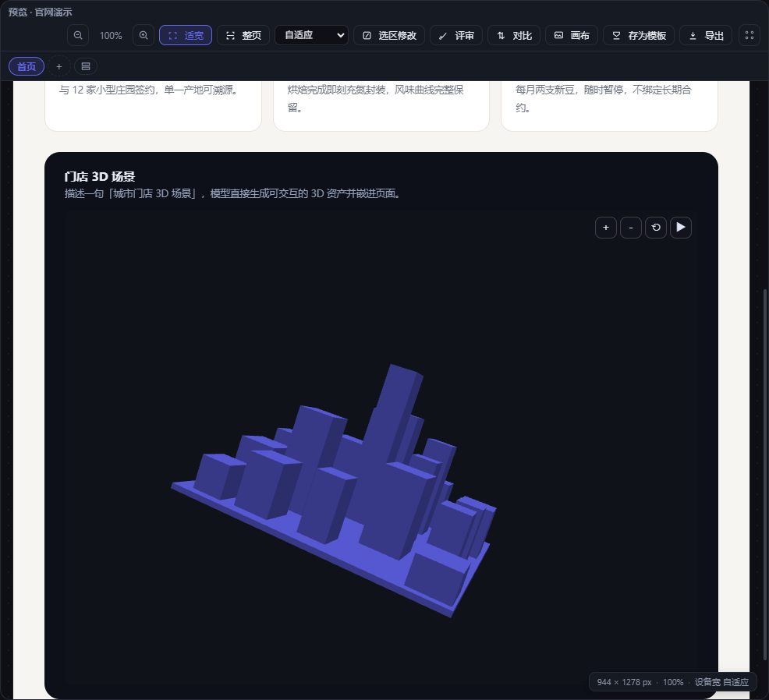Open the page list layout icon
This screenshot has height=700, width=769.
coord(86,66)
